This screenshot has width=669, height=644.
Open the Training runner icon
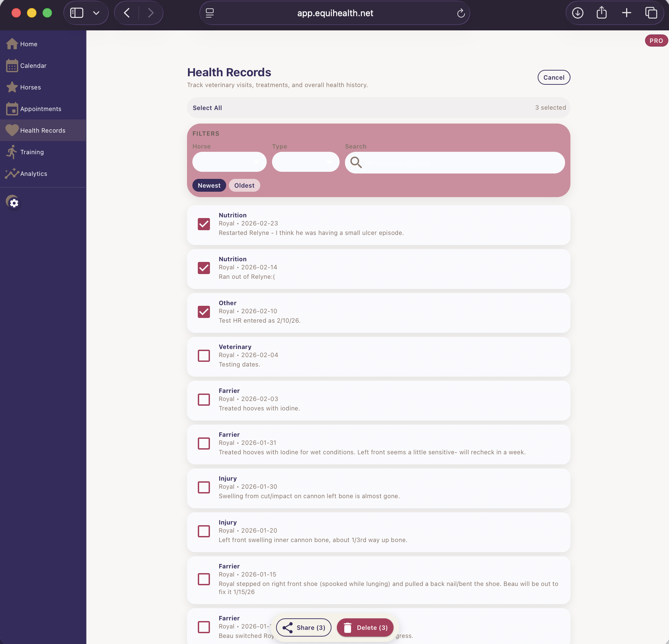click(x=12, y=152)
